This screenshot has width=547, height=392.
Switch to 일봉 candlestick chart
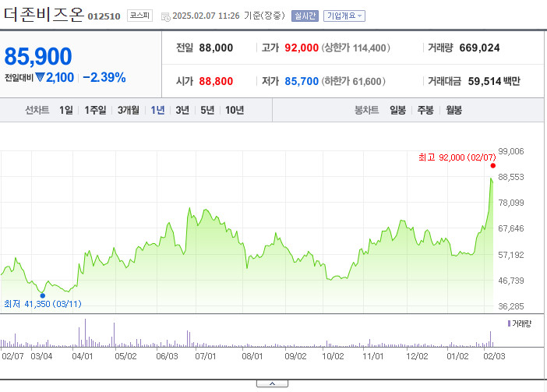coord(397,110)
